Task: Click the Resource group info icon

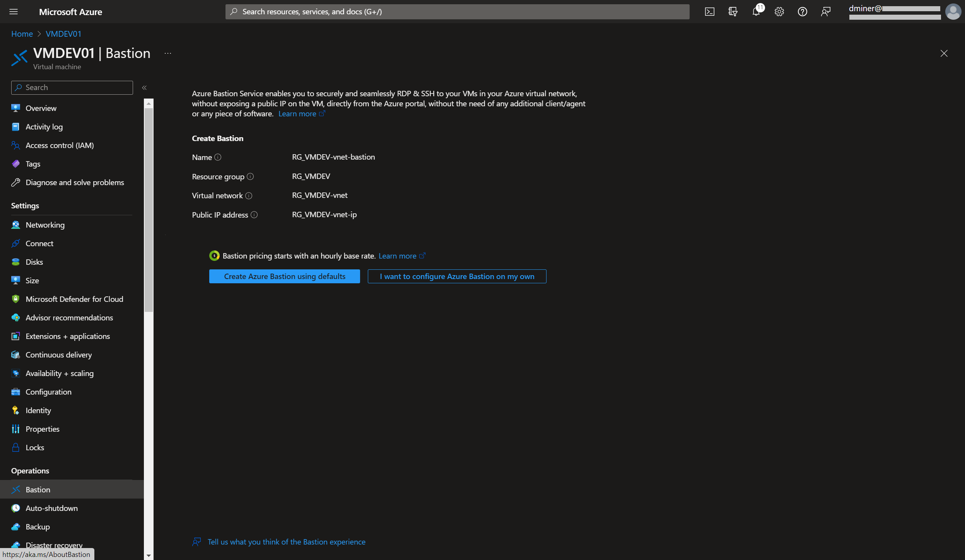Action: (x=250, y=176)
